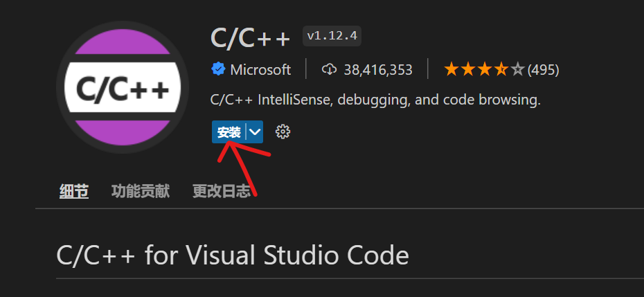The height and width of the screenshot is (297, 644).
Task: Click the blue verified publisher badge
Action: (x=218, y=69)
